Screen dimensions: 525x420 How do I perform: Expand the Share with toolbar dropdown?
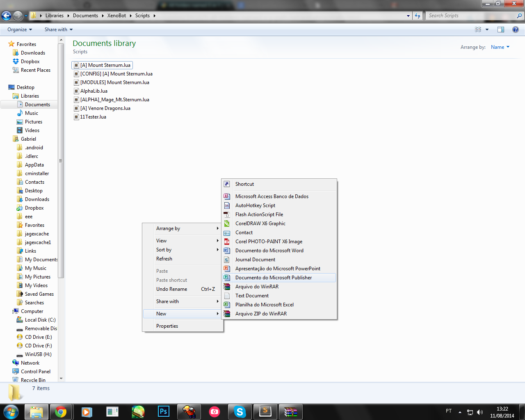click(x=59, y=30)
